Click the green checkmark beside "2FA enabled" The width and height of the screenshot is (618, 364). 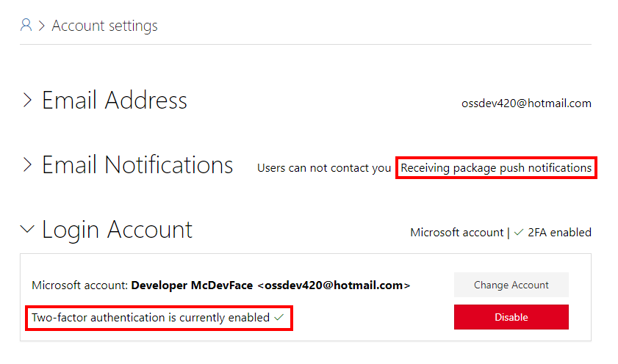tap(519, 233)
